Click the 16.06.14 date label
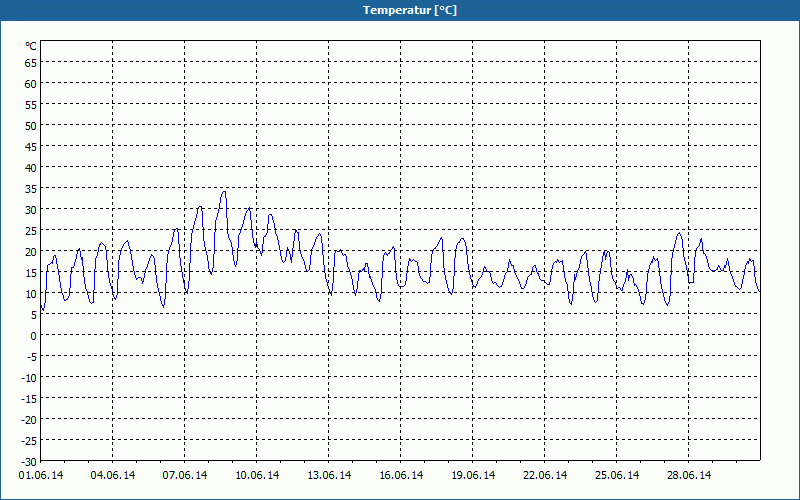 click(x=401, y=476)
